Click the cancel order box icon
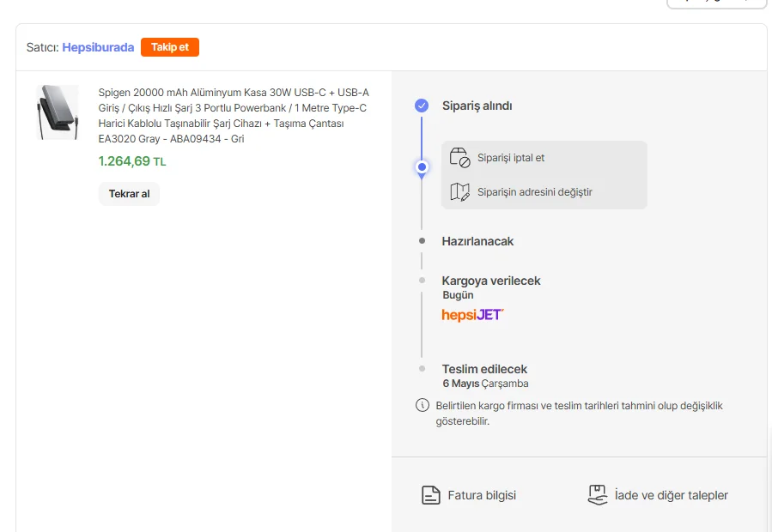This screenshot has width=772, height=532. point(460,158)
